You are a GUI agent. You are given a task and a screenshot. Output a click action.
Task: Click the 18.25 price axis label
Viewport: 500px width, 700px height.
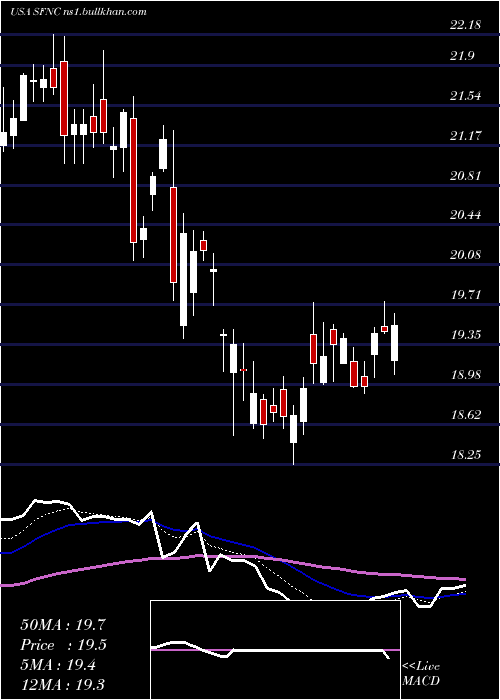(466, 454)
